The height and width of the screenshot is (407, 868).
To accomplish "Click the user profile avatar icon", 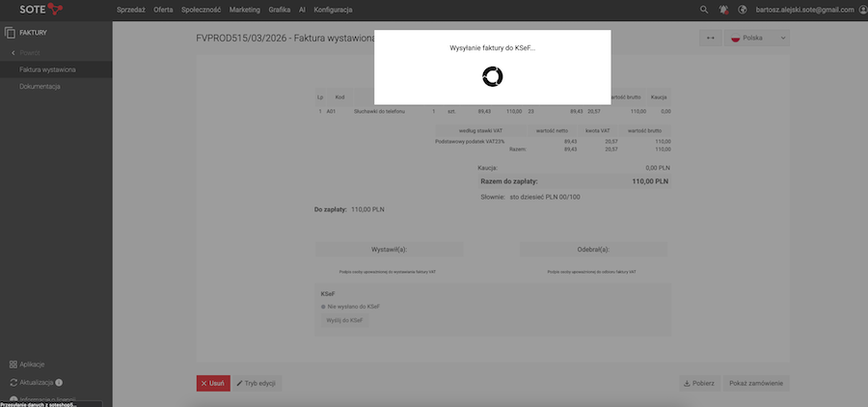I will [861, 10].
